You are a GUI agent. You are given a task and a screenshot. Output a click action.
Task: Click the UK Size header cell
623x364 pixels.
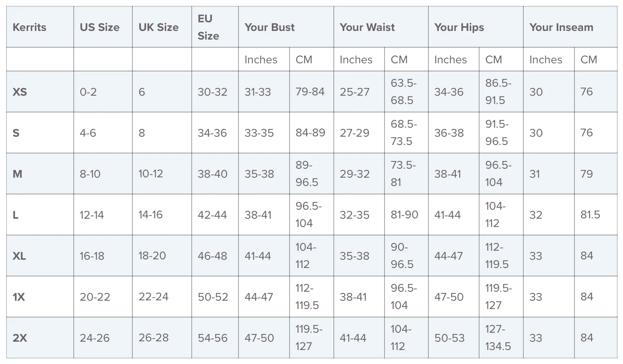coord(162,27)
